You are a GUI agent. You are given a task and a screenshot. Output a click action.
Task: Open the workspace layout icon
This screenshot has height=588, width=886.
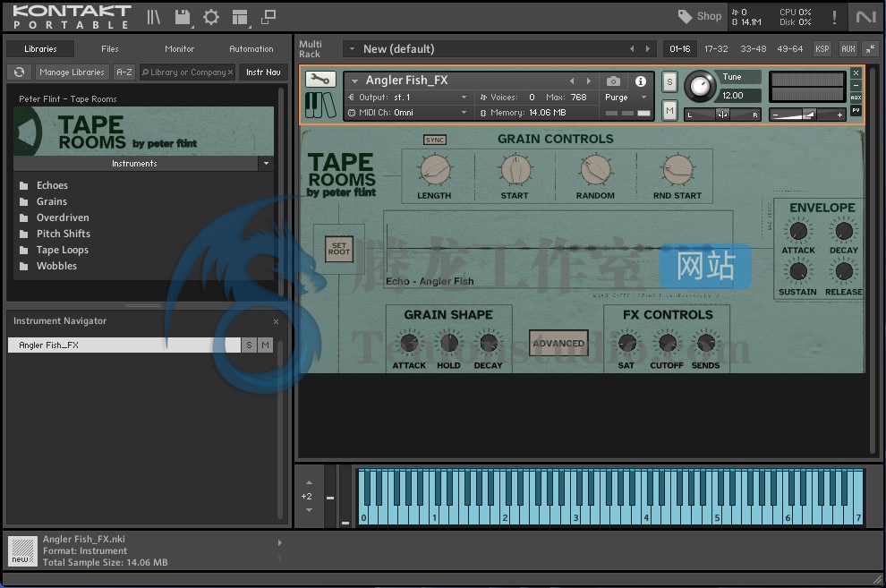240,18
